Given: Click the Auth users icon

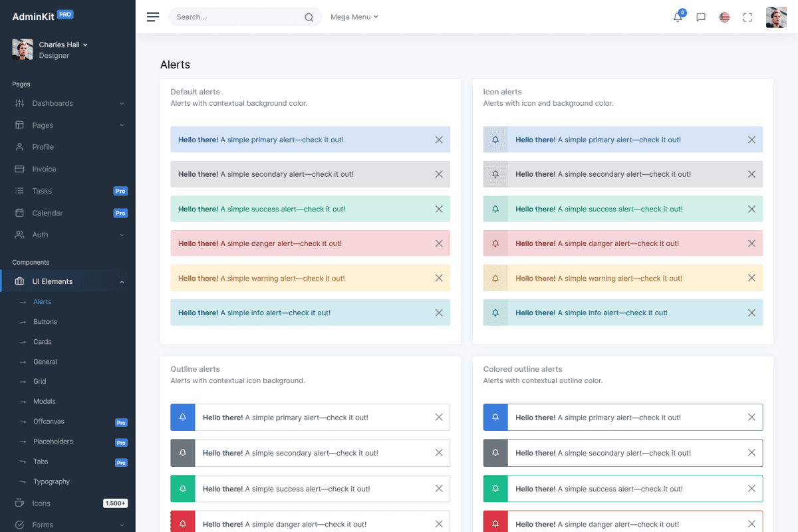Looking at the screenshot, I should (x=19, y=235).
